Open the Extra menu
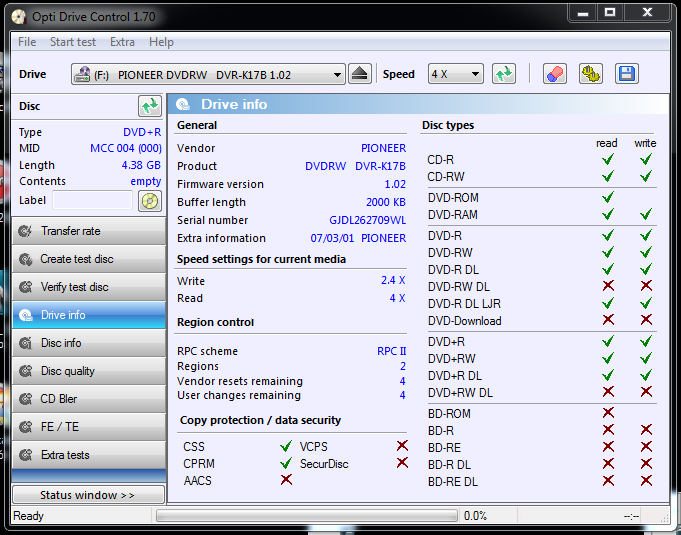Viewport: 681px width, 535px height. (x=122, y=42)
